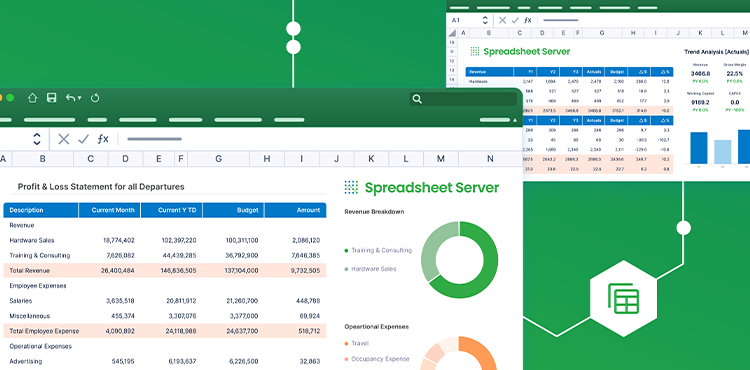Select cell value 6,226,500

[x=244, y=361]
